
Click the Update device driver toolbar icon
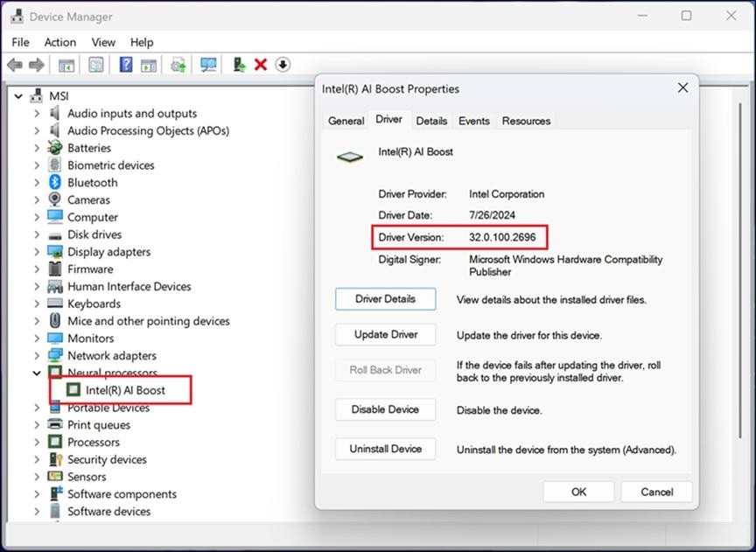[178, 65]
